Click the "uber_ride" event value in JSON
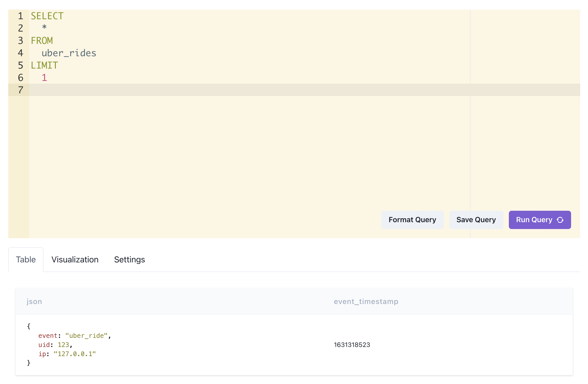Screen dimensions: 588x384 point(86,336)
